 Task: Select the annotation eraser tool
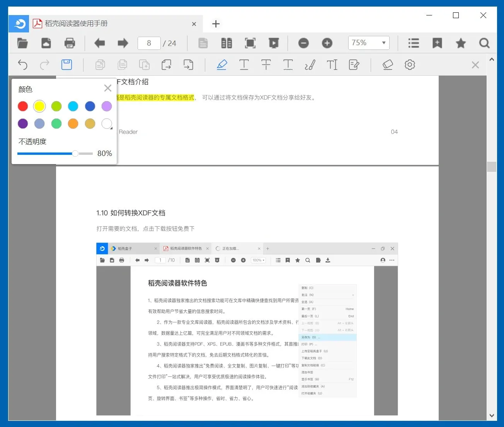[x=388, y=64]
